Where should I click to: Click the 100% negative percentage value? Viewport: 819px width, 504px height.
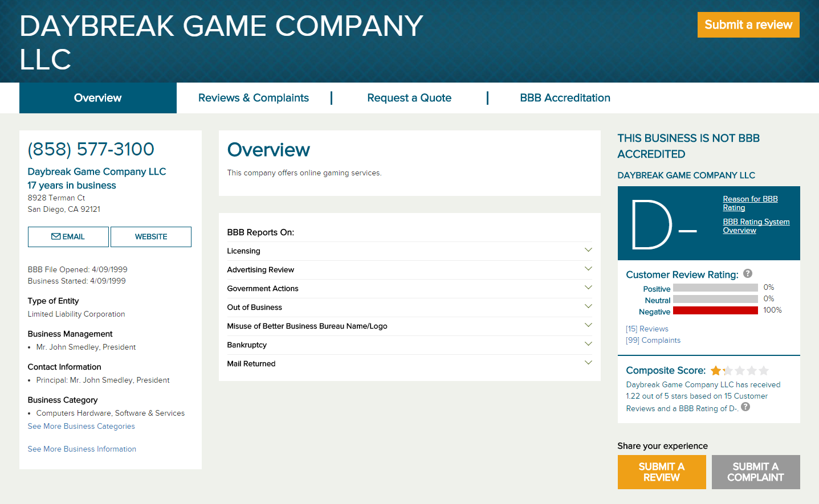tap(772, 310)
